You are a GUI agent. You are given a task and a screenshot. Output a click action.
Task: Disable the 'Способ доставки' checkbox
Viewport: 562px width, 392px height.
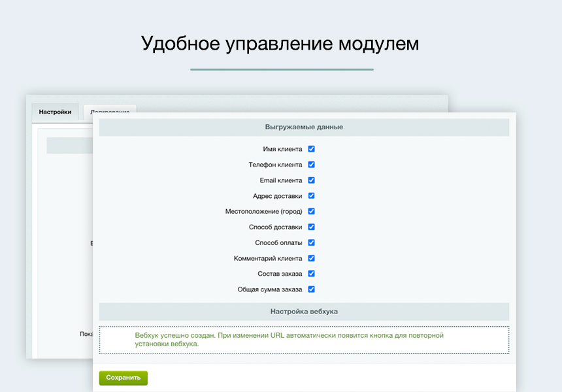(x=312, y=227)
